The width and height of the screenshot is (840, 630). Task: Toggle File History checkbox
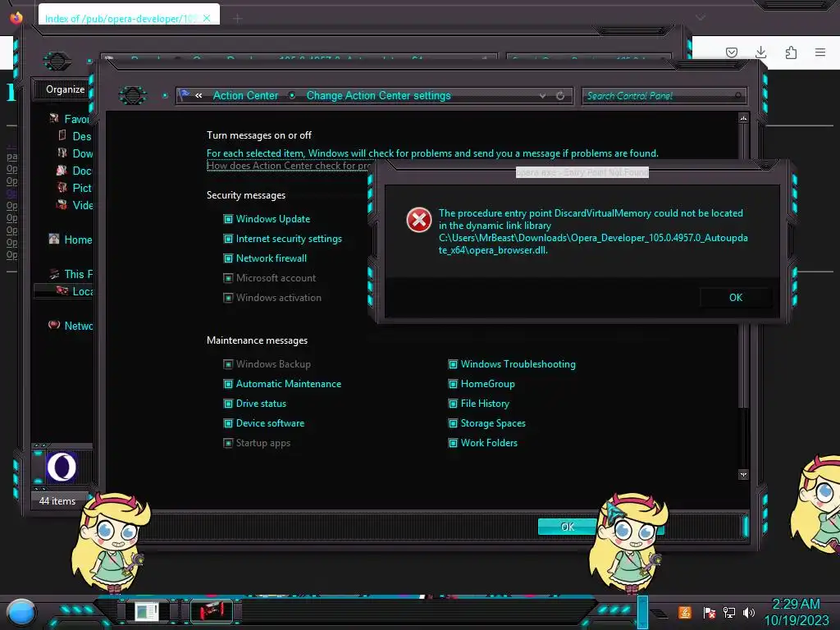pos(453,404)
